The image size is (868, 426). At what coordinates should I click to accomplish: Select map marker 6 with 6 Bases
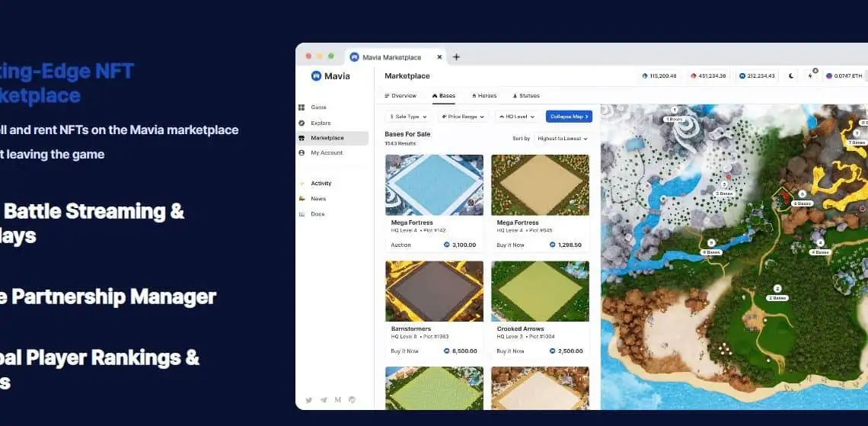[x=802, y=199]
